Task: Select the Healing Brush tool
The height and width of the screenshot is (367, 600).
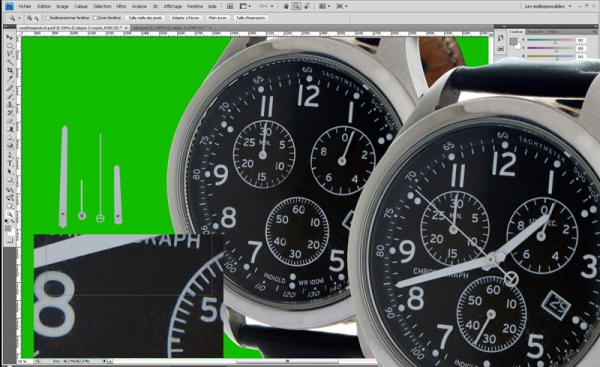Action: [x=10, y=88]
